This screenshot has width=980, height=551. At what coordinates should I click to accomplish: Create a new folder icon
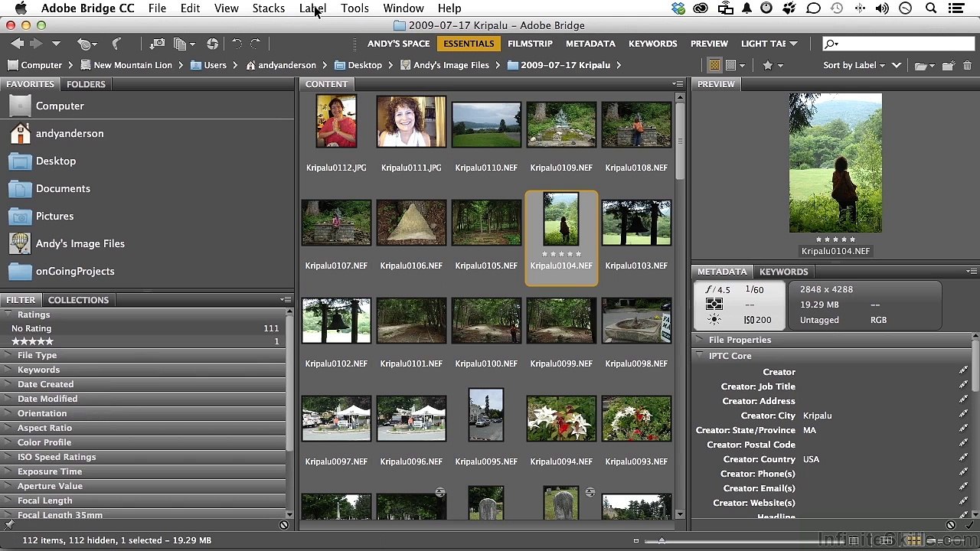click(948, 66)
